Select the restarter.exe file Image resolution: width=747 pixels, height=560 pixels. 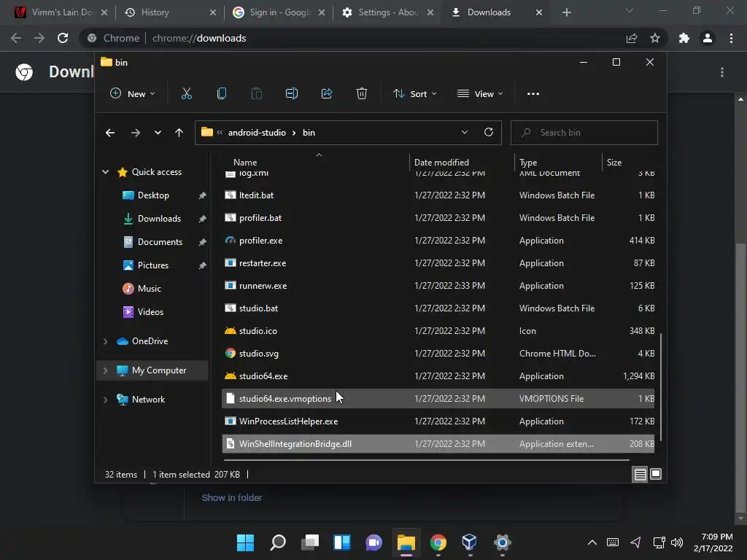[x=438, y=263]
